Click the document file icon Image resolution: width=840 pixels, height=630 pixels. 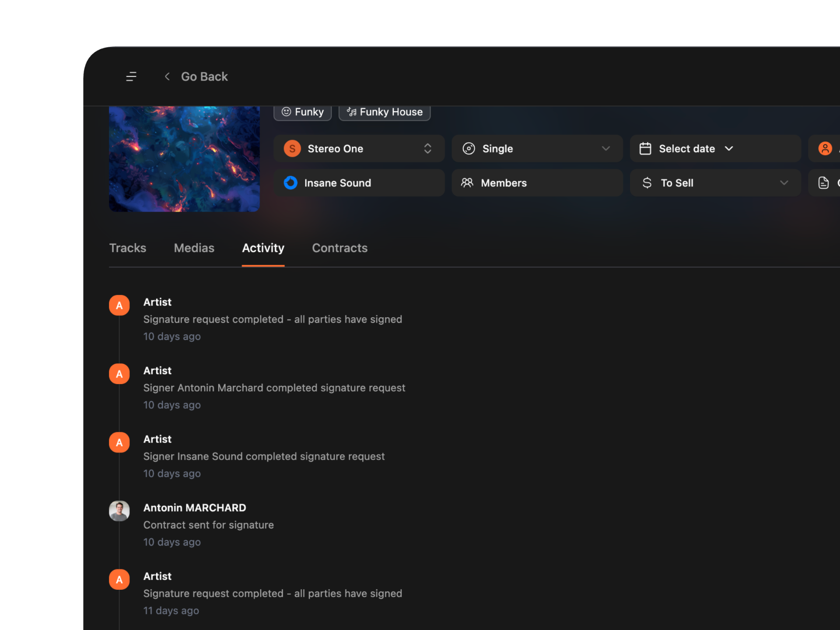coord(823,183)
